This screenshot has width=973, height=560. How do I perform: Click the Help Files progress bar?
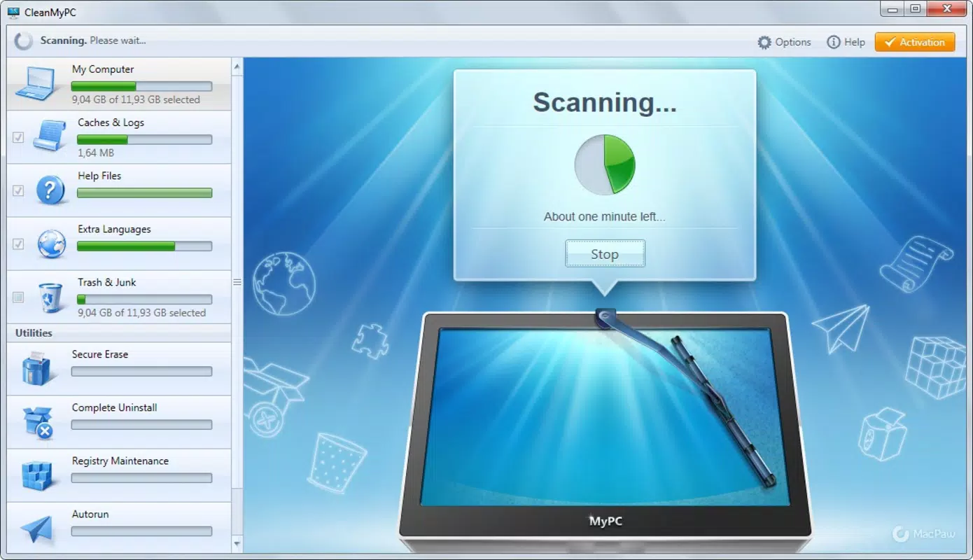coord(144,192)
